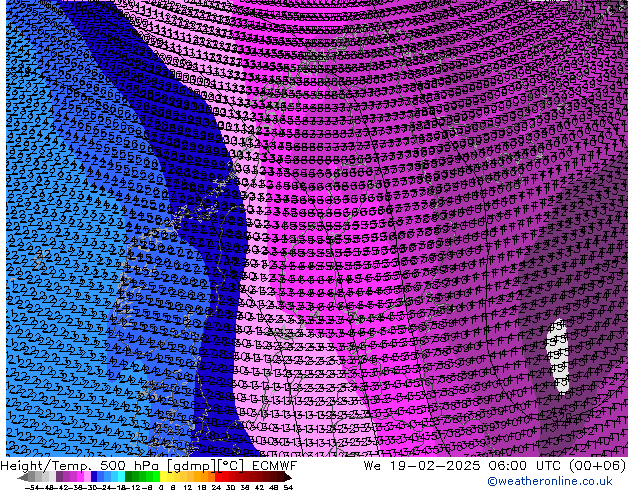Click the dark red right arrow end of the color scale

[287, 477]
